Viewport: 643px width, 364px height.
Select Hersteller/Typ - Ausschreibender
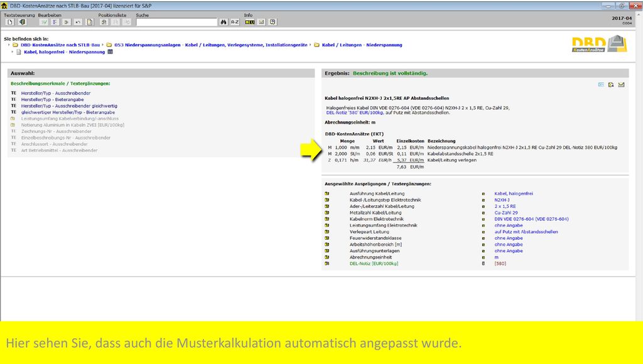[56, 93]
